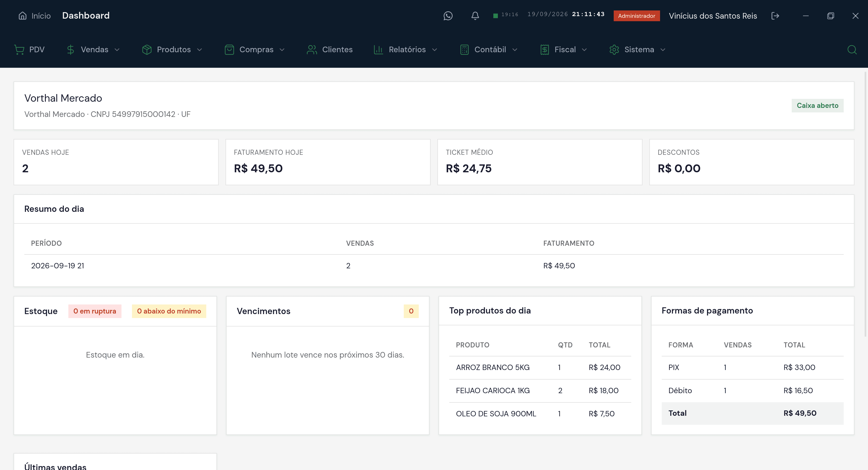Click the Resumo do dia heading
This screenshot has width=868, height=470.
(54, 209)
